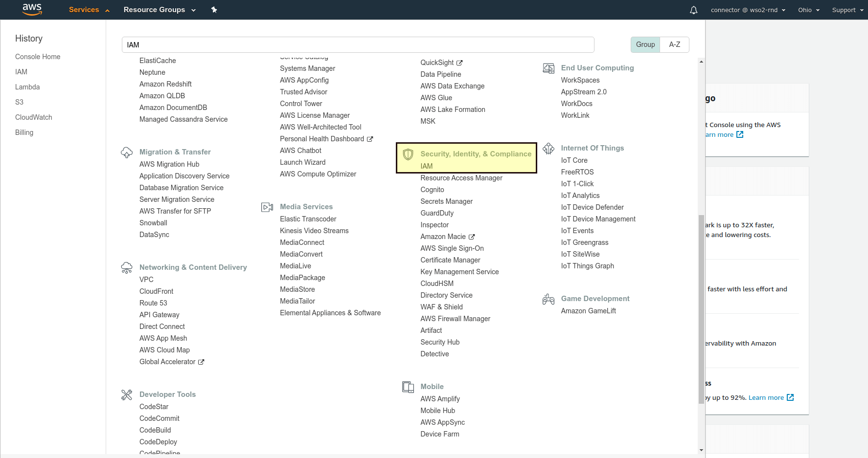Click the Networking & Content Delivery icon

[127, 268]
